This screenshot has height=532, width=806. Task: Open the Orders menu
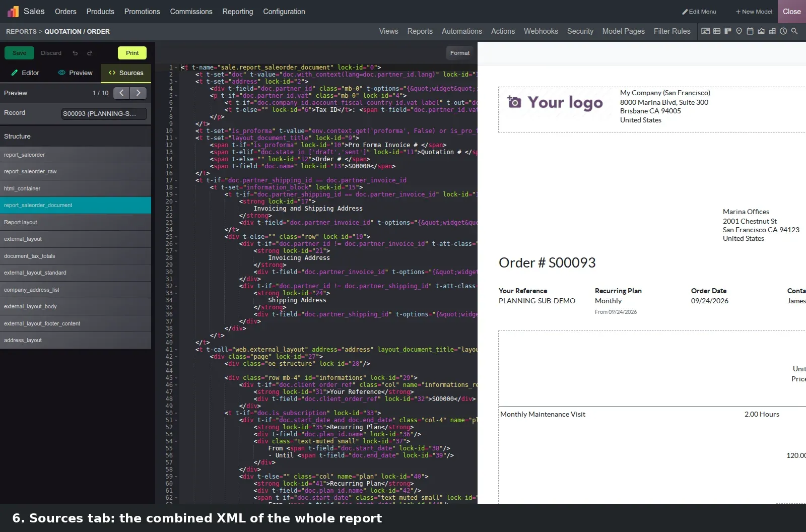point(65,12)
